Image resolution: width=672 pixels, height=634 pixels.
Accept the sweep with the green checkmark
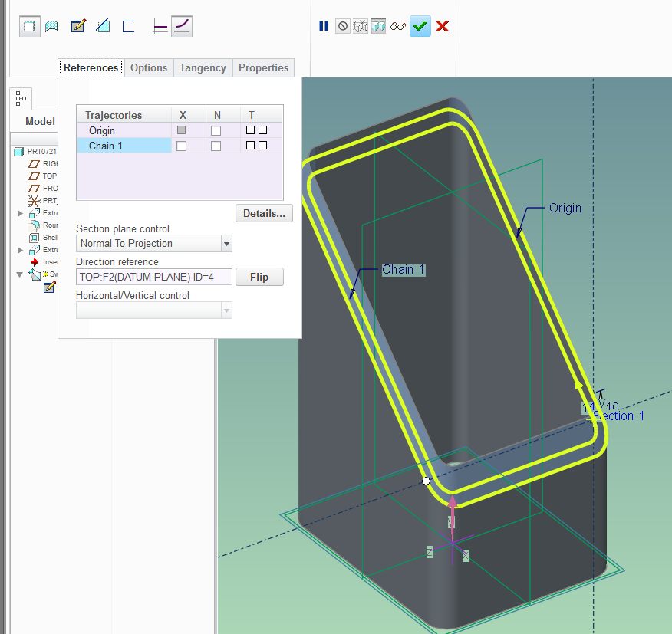(420, 26)
